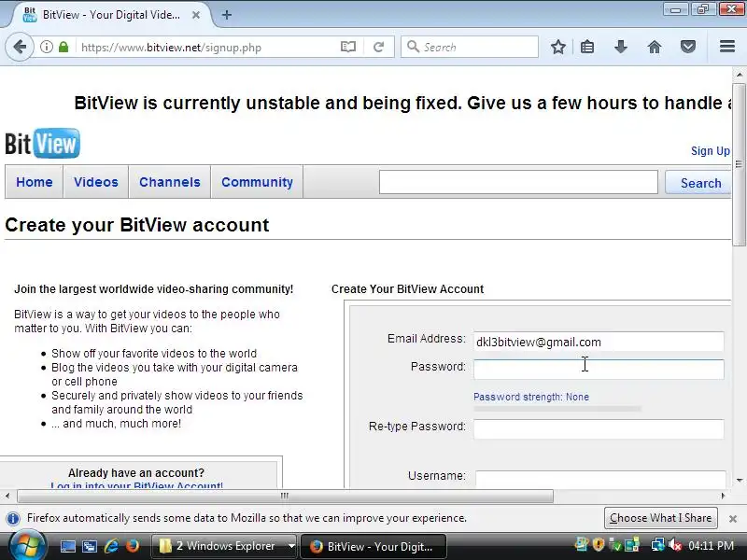
Task: Open the Channels navigation tab
Action: point(170,182)
